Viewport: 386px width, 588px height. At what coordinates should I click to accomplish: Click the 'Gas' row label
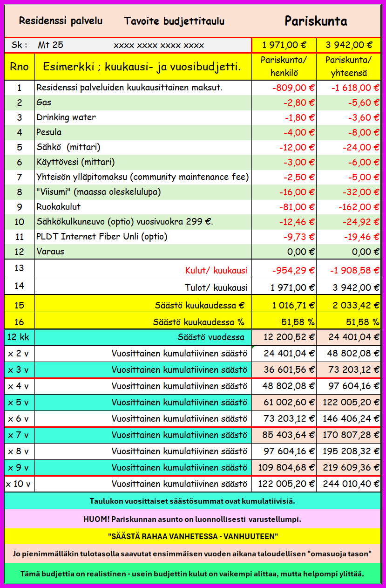point(44,103)
